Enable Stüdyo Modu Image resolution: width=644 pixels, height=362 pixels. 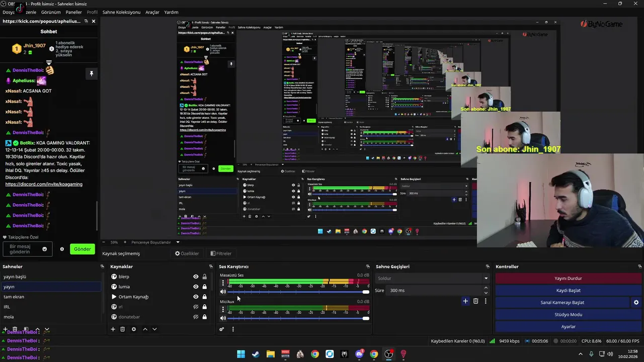coord(569,314)
